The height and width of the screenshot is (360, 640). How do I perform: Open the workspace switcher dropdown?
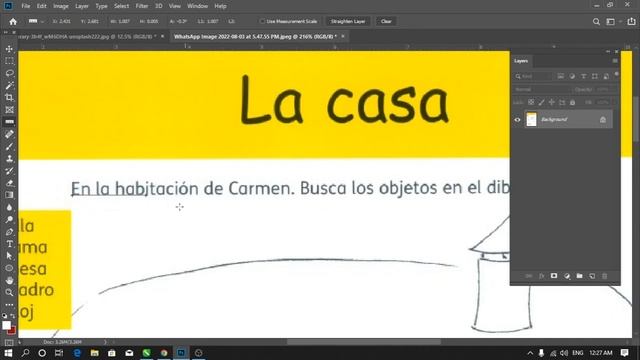coord(613,22)
